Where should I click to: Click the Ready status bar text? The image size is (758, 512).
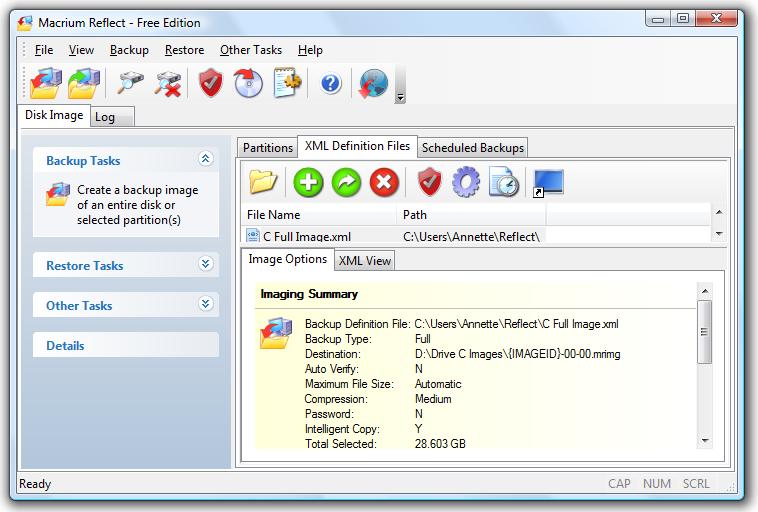pos(35,484)
